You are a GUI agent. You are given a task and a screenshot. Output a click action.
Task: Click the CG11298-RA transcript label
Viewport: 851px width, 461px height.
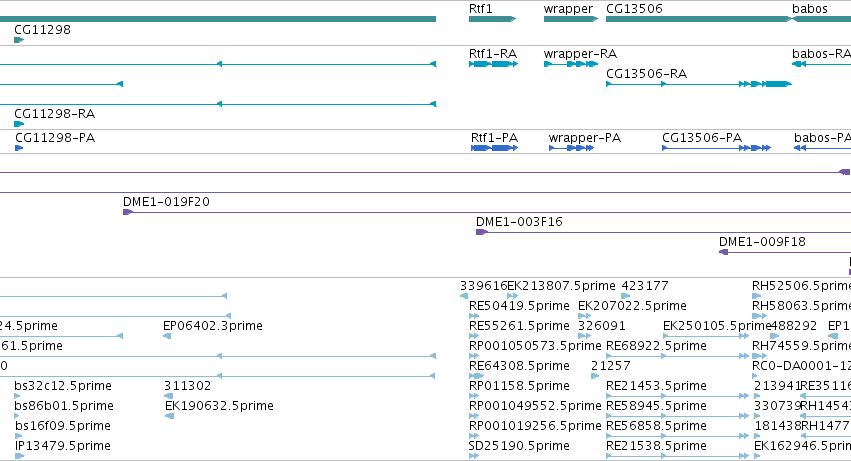click(x=54, y=113)
